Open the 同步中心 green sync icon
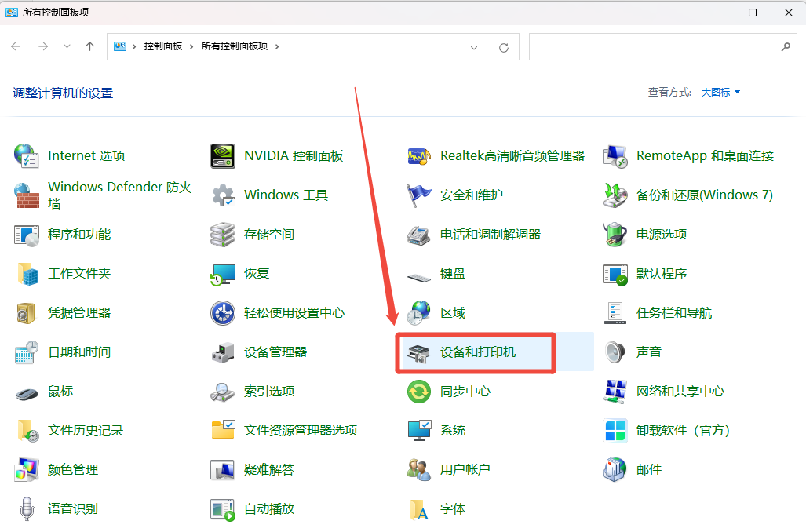This screenshot has height=532, width=806. coord(419,392)
